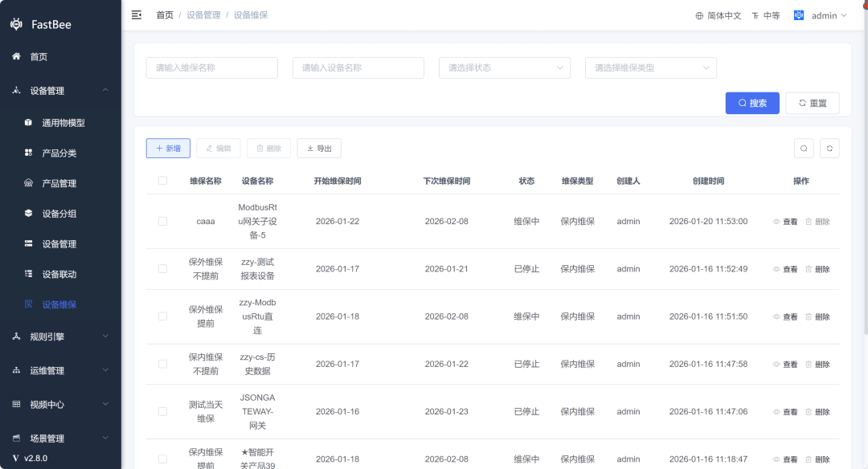Click the 产品管理 sidebar icon
868x469 pixels.
[28, 183]
